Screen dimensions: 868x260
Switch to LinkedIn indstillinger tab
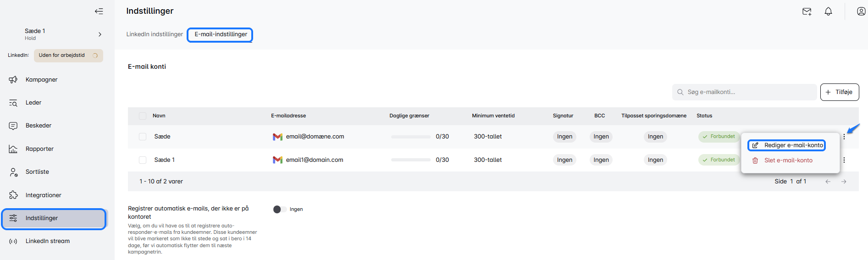[155, 34]
